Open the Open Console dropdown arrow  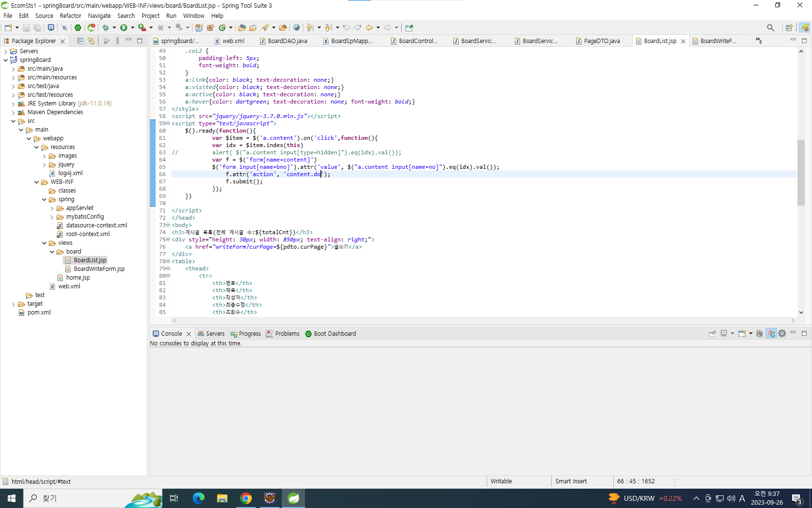click(x=751, y=333)
